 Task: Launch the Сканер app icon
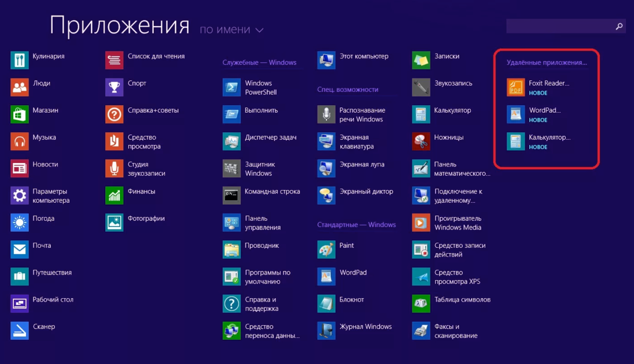point(20,331)
